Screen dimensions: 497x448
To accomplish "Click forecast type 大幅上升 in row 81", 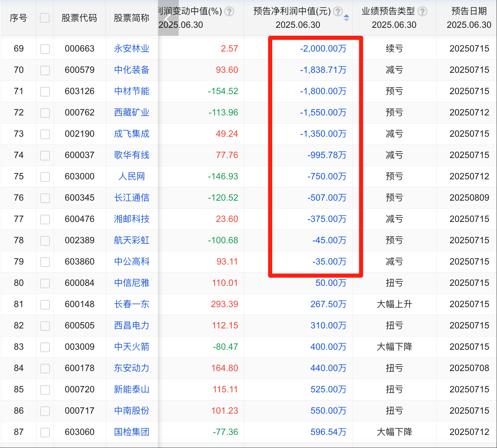I will pyautogui.click(x=394, y=304).
